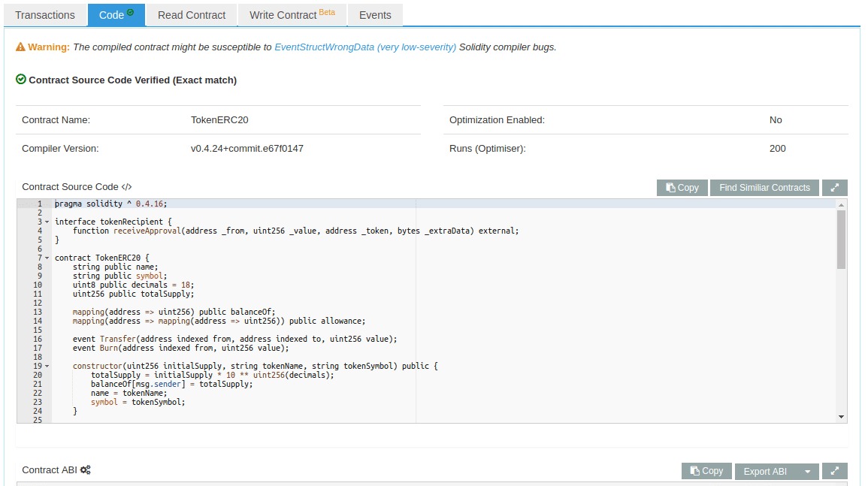Switch to the Read Contract tab
868x486 pixels.
192,15
